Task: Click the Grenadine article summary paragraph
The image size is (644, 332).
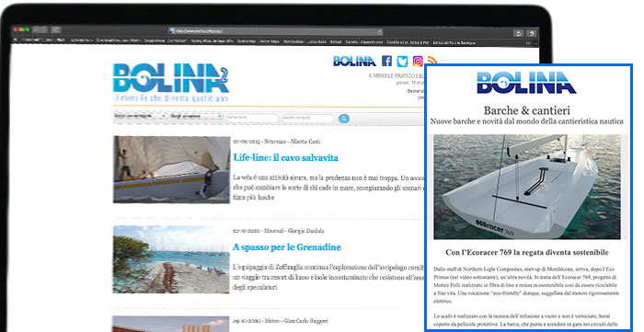Action: 328,277
